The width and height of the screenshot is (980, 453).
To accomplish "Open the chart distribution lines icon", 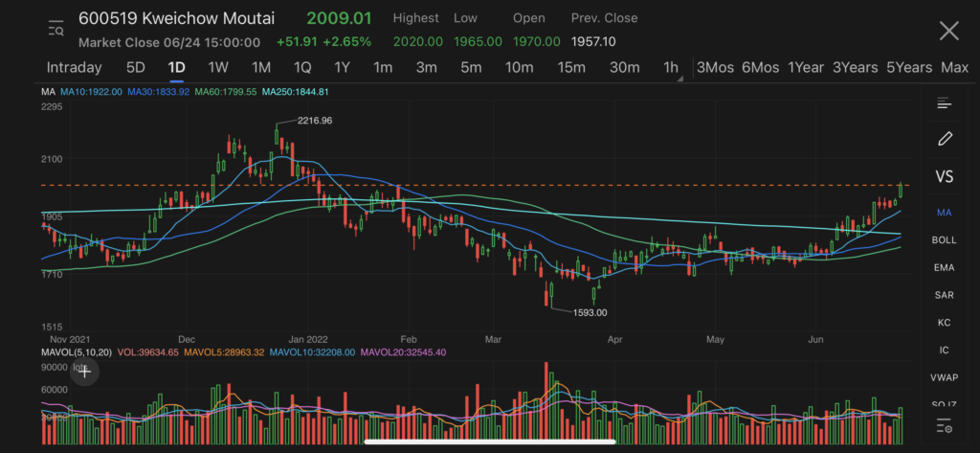I will coord(944,103).
